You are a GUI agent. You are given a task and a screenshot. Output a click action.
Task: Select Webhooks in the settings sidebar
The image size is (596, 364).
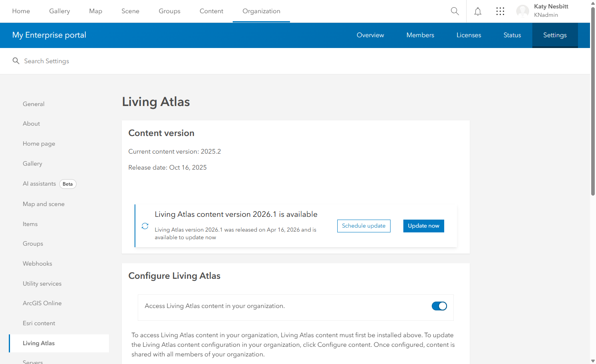pyautogui.click(x=37, y=263)
